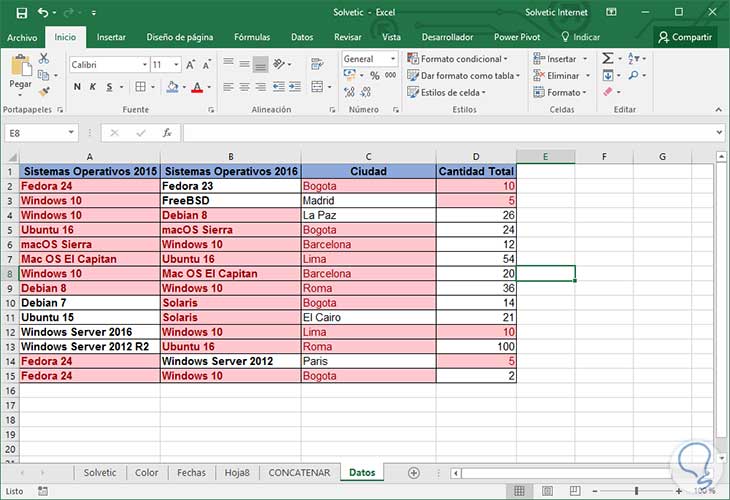
Task: Switch to the Fórmulas ribbon tab
Action: click(252, 37)
